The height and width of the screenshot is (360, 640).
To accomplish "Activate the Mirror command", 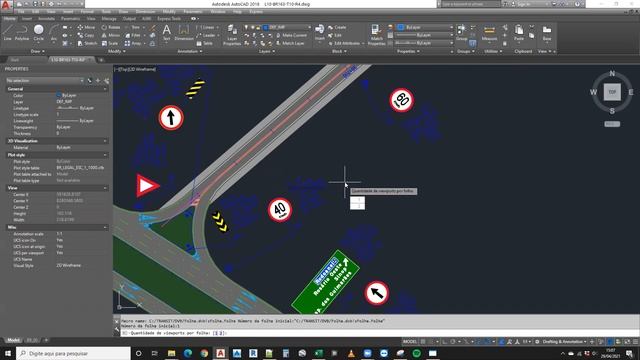I will [111, 35].
